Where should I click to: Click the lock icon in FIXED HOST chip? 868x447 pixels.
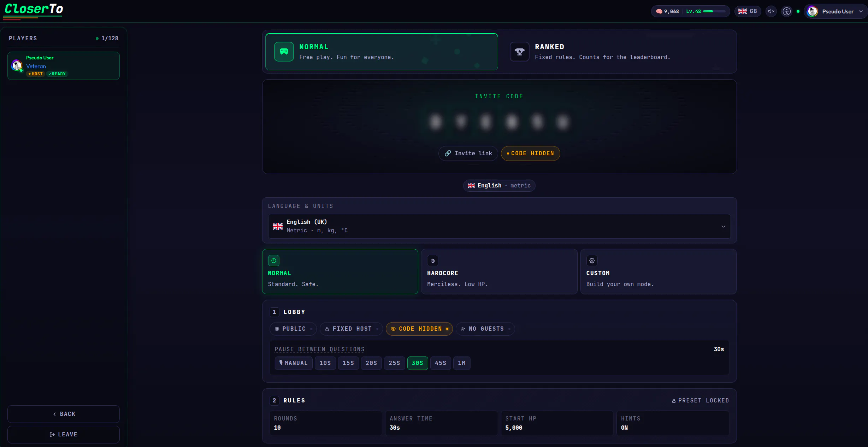[327, 329]
